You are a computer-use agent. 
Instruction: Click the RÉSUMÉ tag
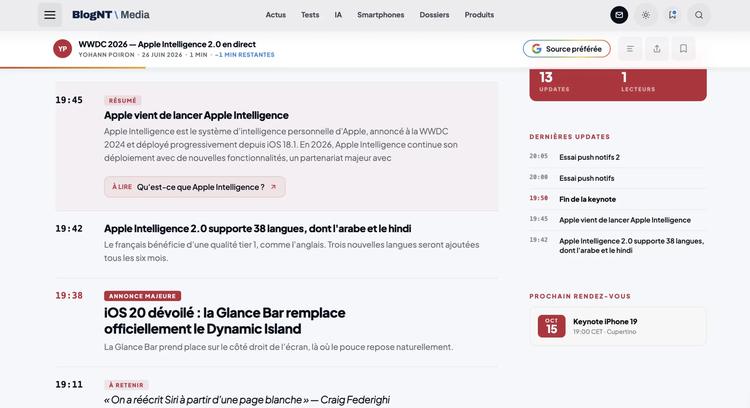click(x=122, y=100)
